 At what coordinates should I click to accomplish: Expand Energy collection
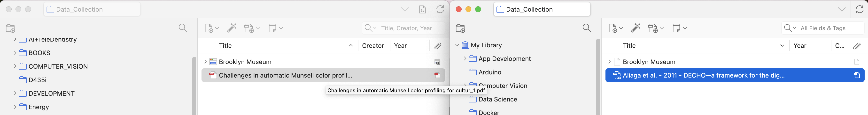pyautogui.click(x=15, y=107)
